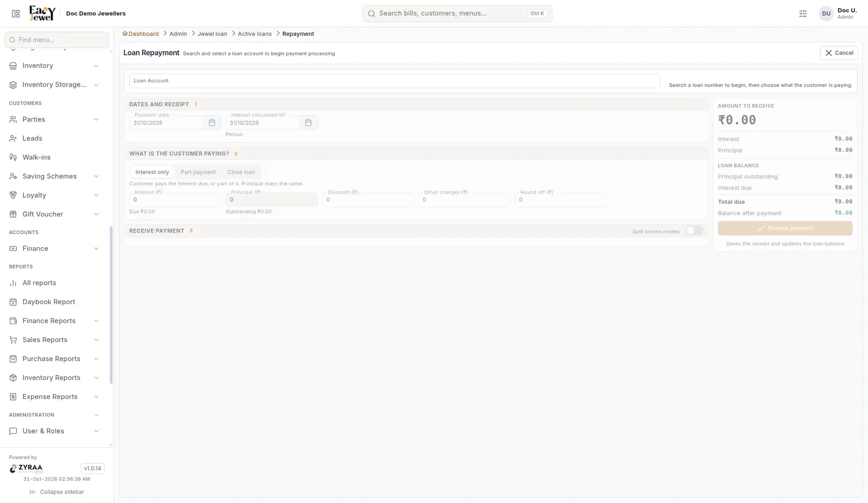Image resolution: width=868 pixels, height=503 pixels.
Task: Click the Active loans breadcrumb
Action: tap(254, 34)
